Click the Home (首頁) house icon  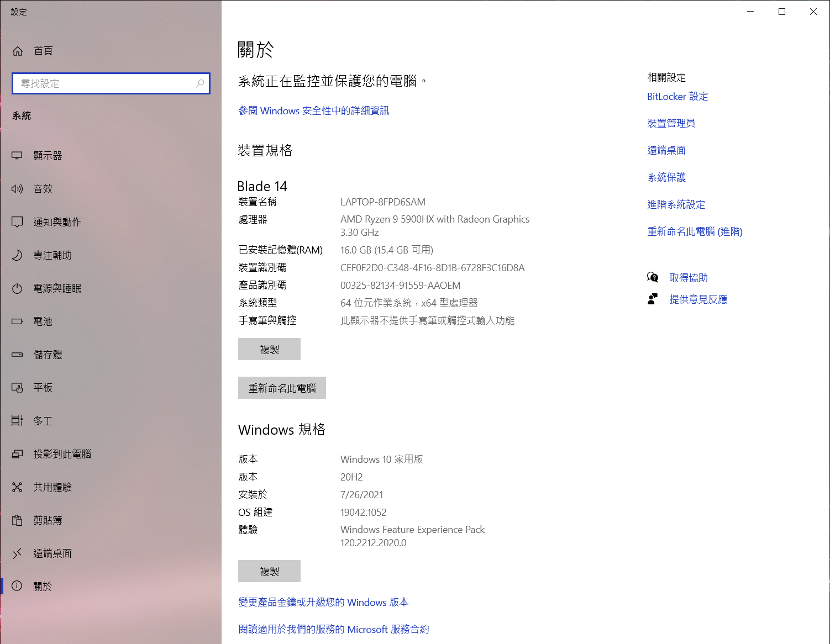18,51
